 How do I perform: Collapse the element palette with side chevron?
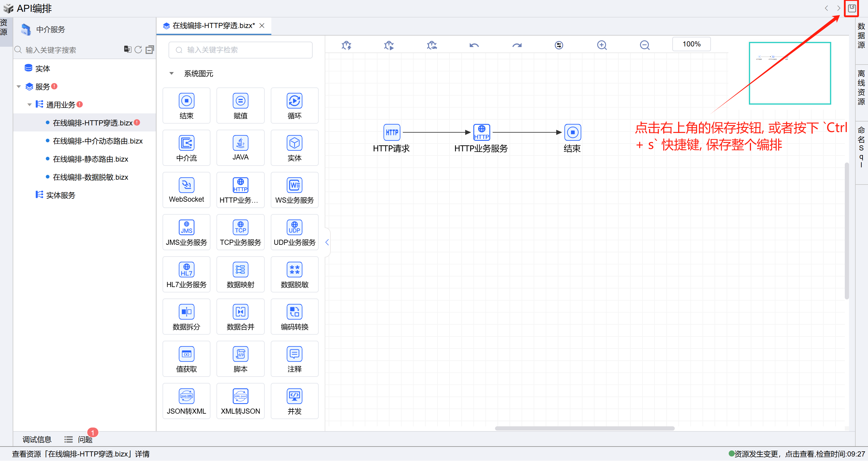click(x=327, y=242)
